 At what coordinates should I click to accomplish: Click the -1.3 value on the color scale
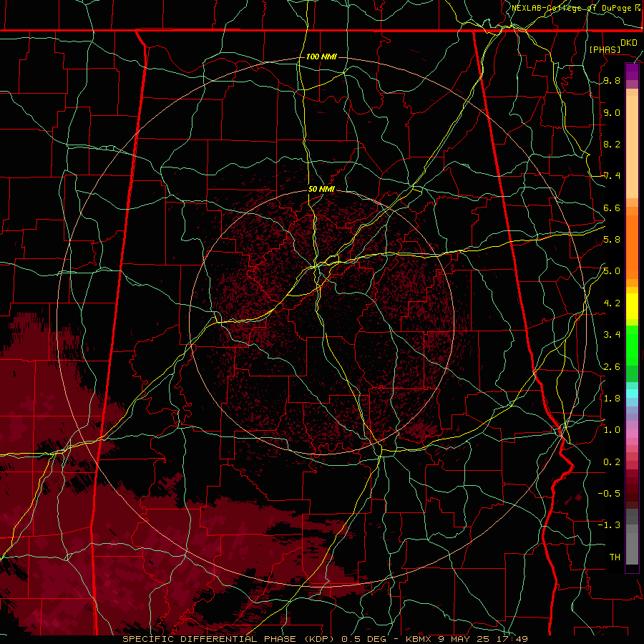pos(609,525)
